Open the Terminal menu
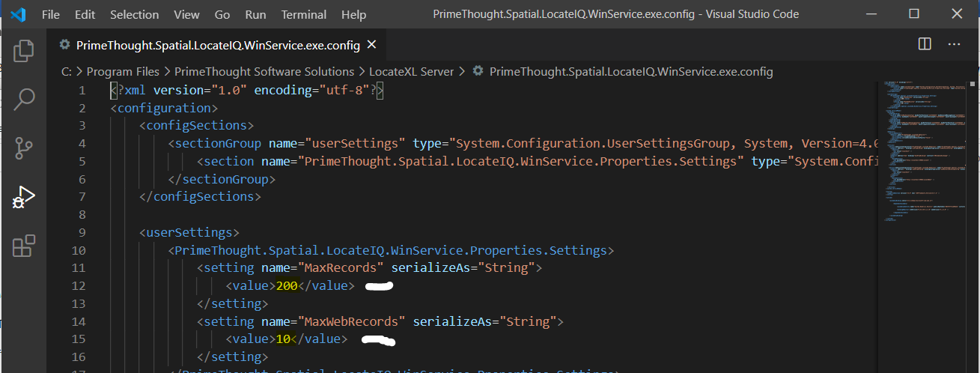The height and width of the screenshot is (373, 980). (x=302, y=14)
